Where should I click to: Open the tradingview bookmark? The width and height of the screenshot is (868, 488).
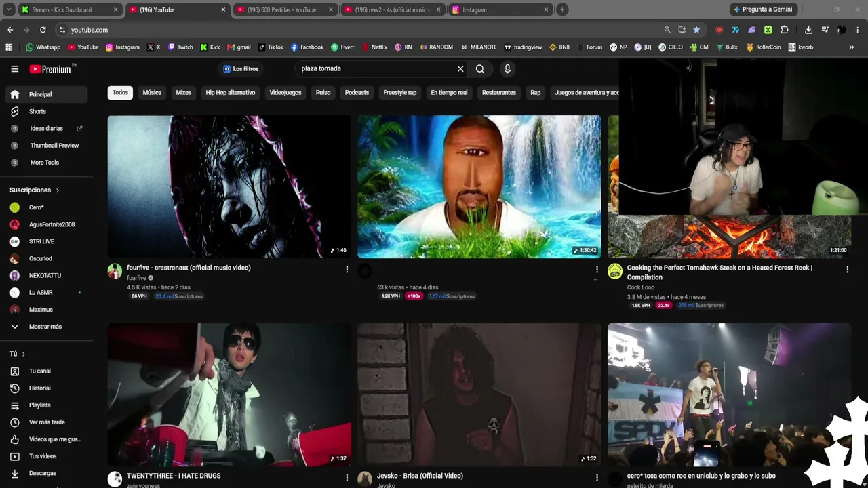pos(522,47)
